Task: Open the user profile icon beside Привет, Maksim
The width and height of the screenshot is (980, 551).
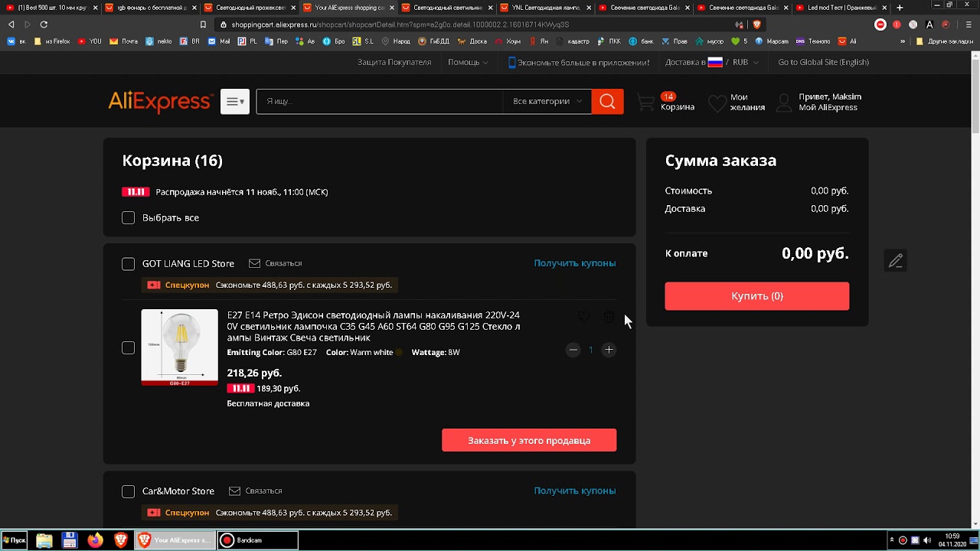Action: click(784, 103)
